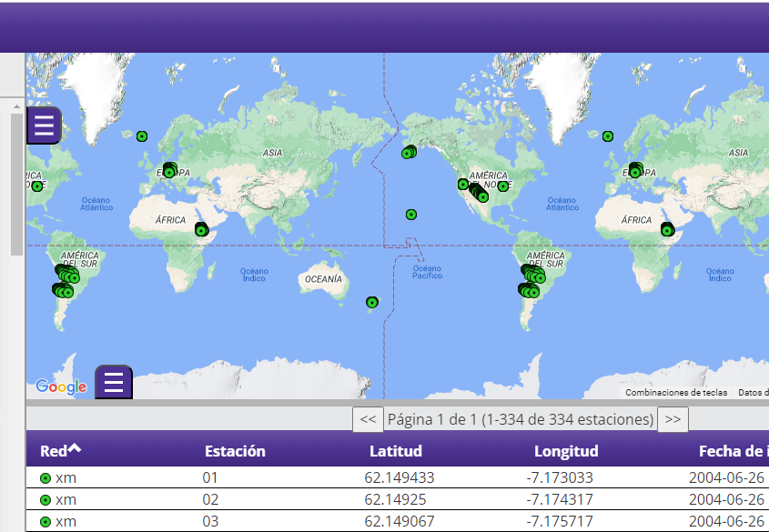
Task: Click the Google logo on the map
Action: tap(61, 387)
